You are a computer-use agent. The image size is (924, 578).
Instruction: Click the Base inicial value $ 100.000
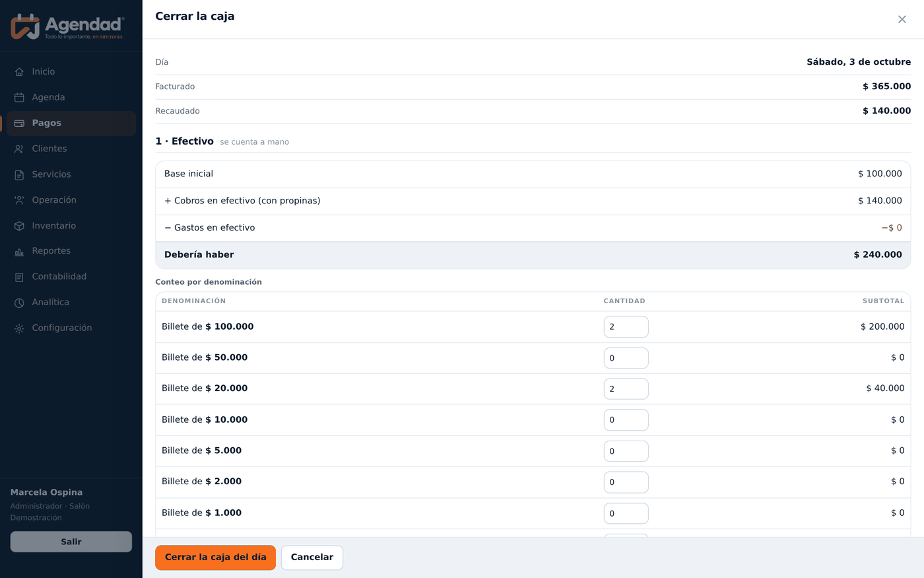pyautogui.click(x=880, y=174)
